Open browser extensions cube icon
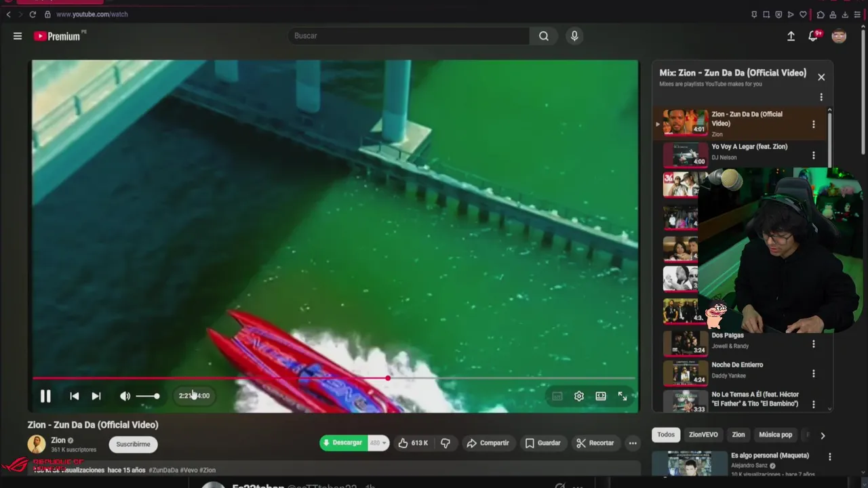The width and height of the screenshot is (868, 488). pyautogui.click(x=821, y=14)
